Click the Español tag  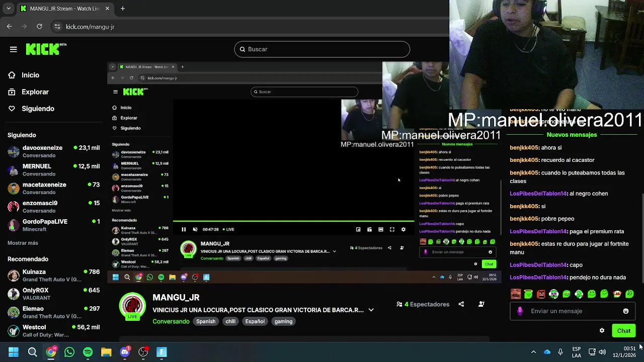pyautogui.click(x=255, y=321)
